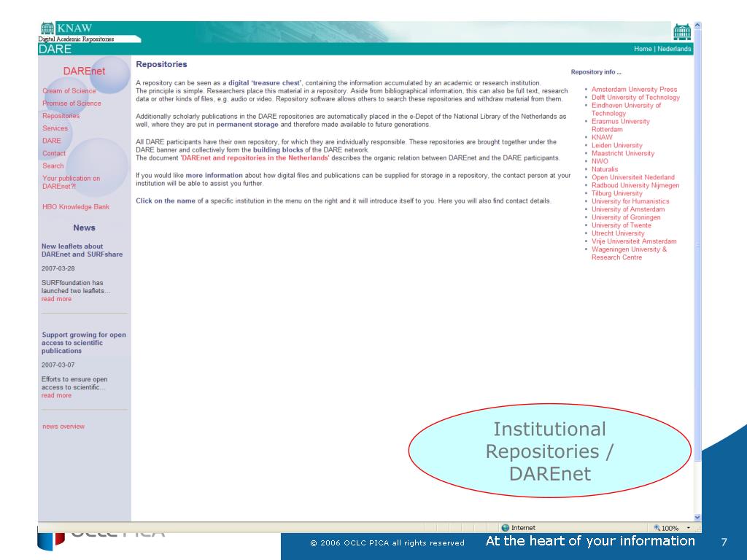Click the 'News' sidebar heading
Screen dimensions: 747x560
pos(85,227)
